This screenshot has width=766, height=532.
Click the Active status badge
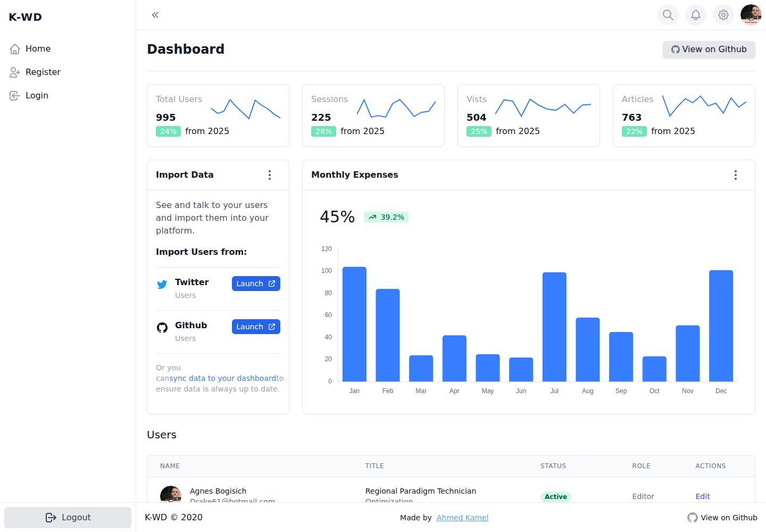[x=556, y=496]
